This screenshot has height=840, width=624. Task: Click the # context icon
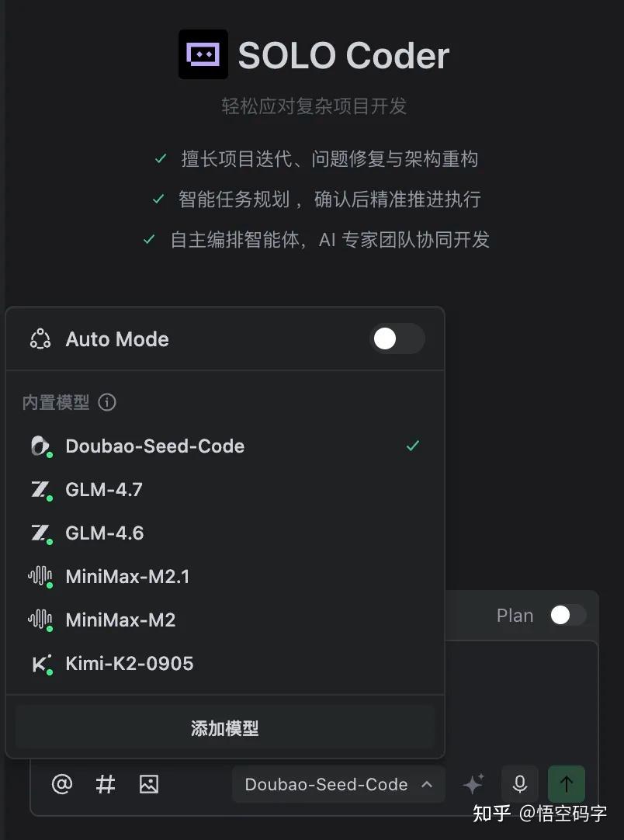(105, 784)
